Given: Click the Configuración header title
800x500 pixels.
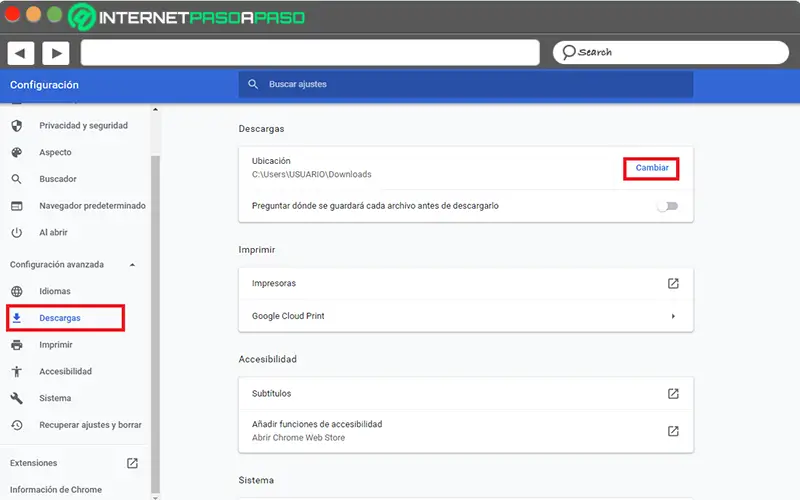Looking at the screenshot, I should coord(44,85).
